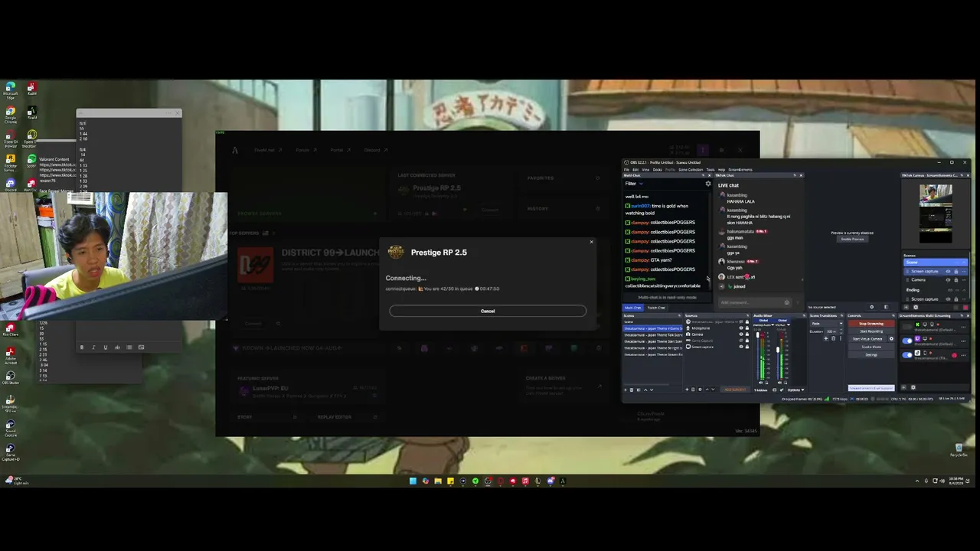Open the Docks menu in OBS
This screenshot has height=551, width=980.
coord(657,170)
